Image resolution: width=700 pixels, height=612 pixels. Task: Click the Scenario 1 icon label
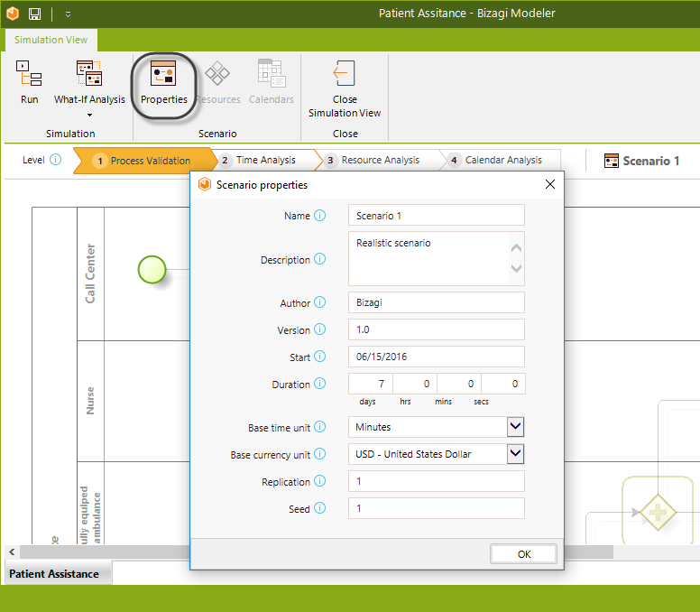point(641,161)
